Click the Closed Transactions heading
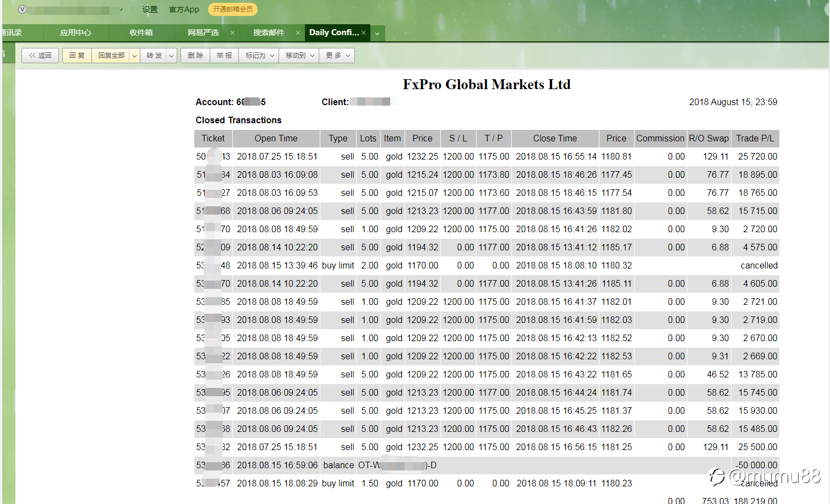Screen dimensions: 830x504 coord(238,120)
